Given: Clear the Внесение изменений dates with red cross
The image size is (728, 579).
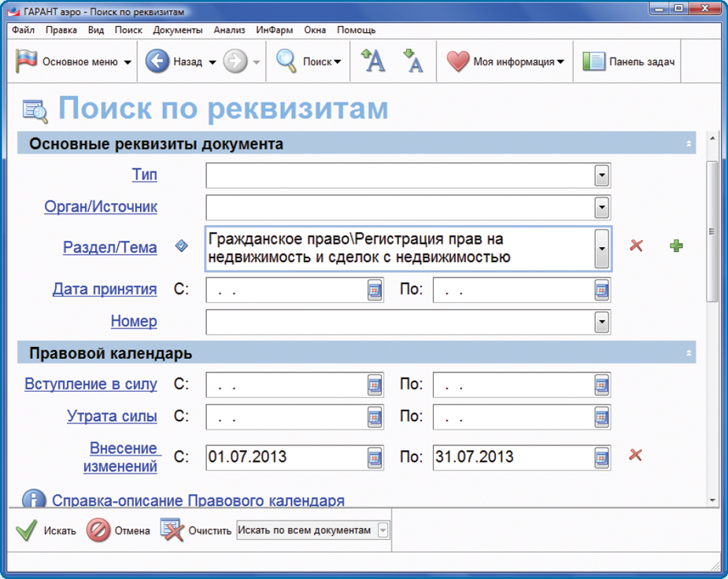Looking at the screenshot, I should 636,455.
